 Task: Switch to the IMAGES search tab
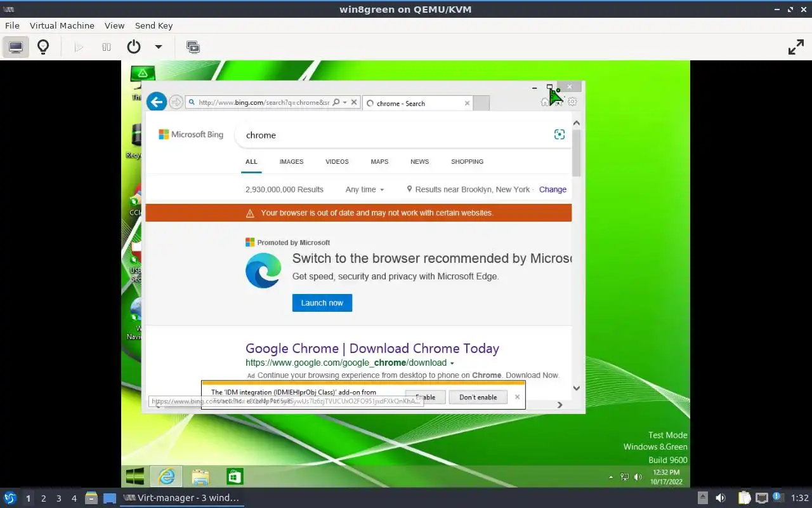click(291, 162)
